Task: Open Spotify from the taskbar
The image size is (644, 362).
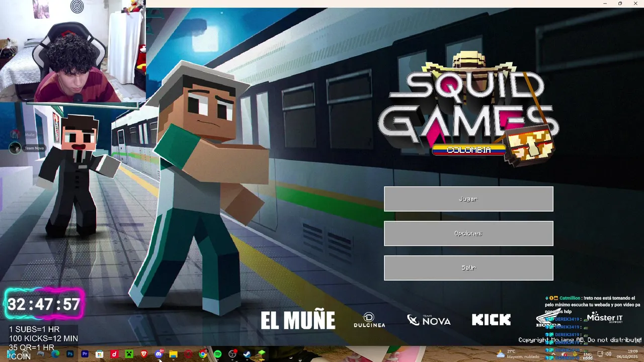Action: click(x=217, y=354)
